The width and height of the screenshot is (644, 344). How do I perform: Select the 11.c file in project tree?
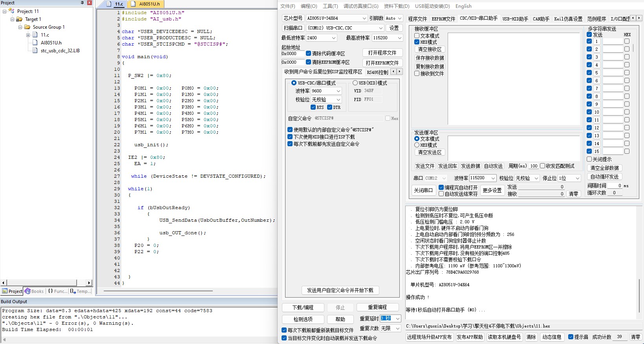coord(45,35)
